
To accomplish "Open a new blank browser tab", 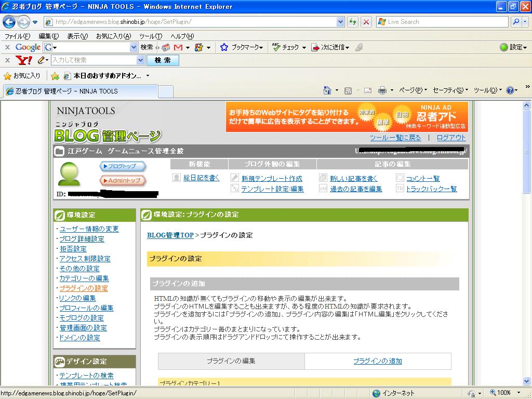I will pyautogui.click(x=166, y=92).
